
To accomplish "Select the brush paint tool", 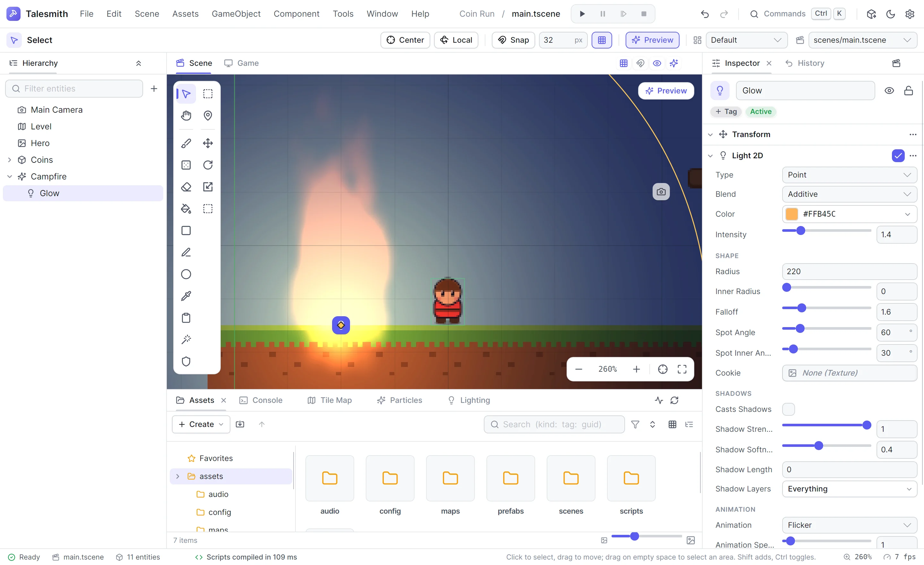I will click(x=186, y=143).
